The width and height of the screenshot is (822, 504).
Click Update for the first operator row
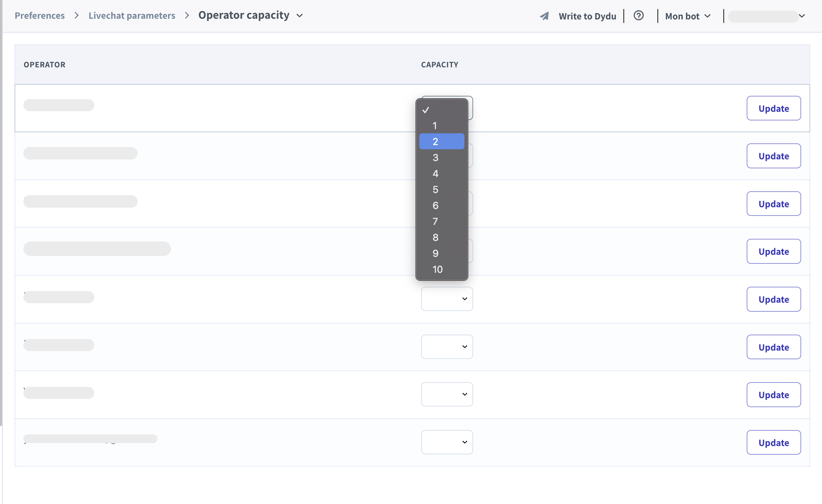(773, 108)
